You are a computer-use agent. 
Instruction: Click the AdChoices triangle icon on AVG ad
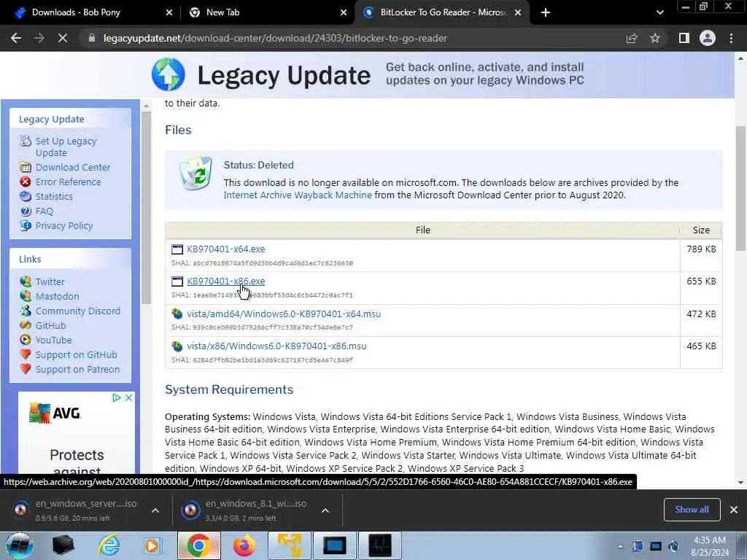(116, 397)
